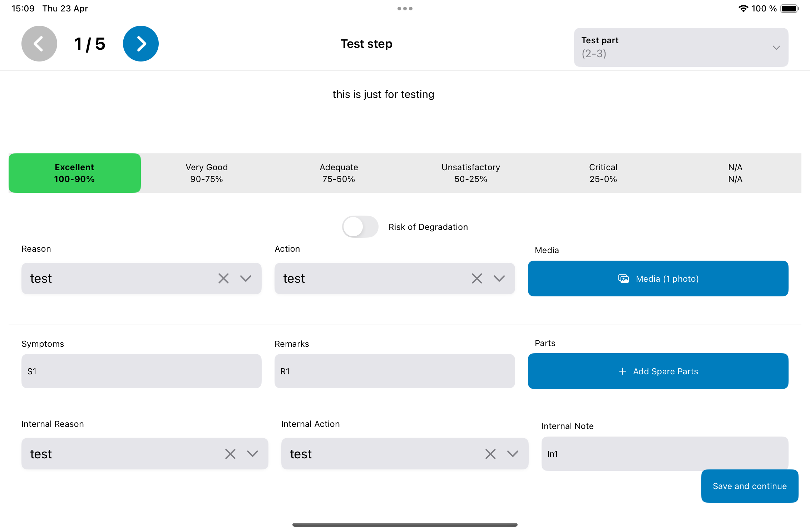Click the plus icon on Add Spare Parts
Image resolution: width=810 pixels, height=532 pixels.
coord(622,371)
